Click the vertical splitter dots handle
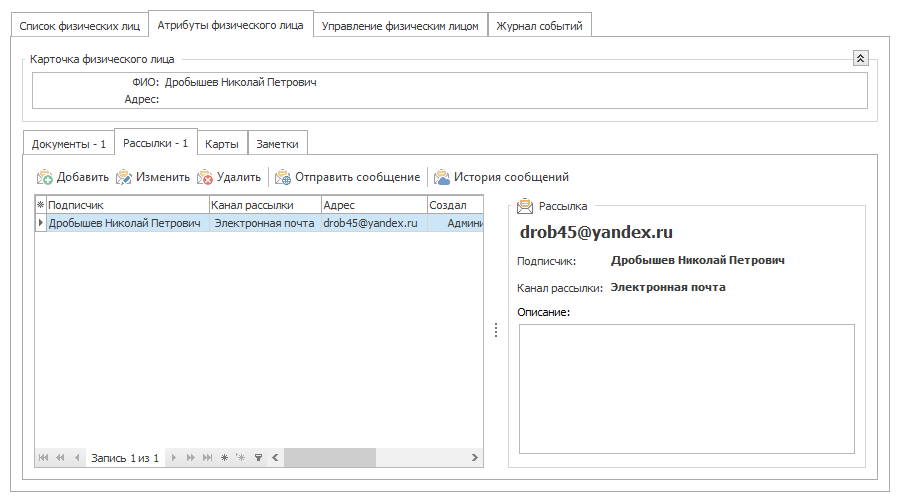 [x=496, y=330]
